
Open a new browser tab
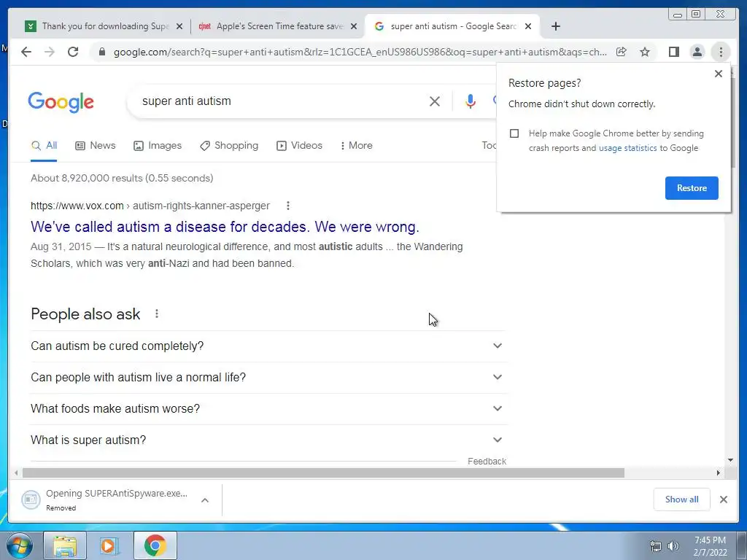pyautogui.click(x=555, y=26)
